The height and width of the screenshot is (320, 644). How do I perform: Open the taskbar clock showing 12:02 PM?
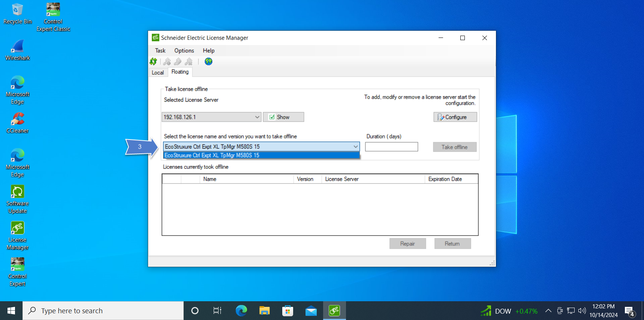[x=604, y=311]
